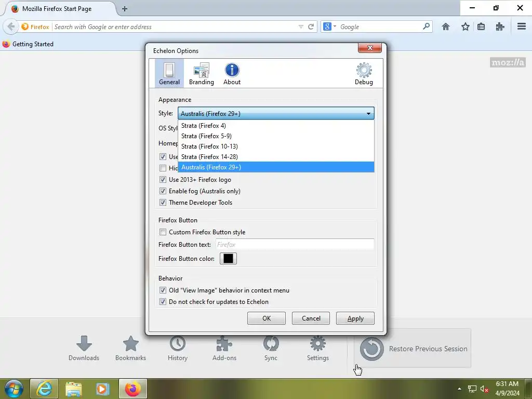Launch Internet Explorer from the taskbar

tap(44, 389)
